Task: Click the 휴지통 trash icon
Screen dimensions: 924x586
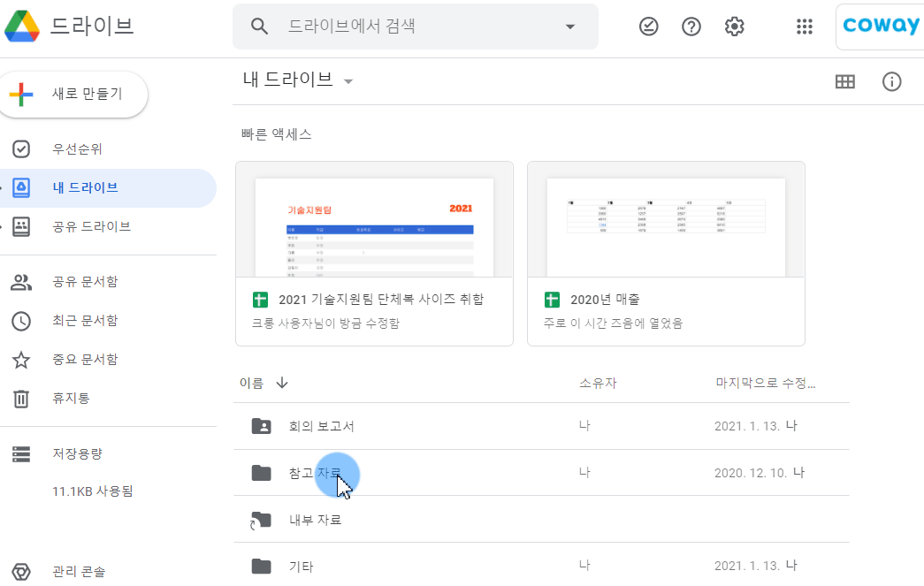Action: pyautogui.click(x=21, y=399)
